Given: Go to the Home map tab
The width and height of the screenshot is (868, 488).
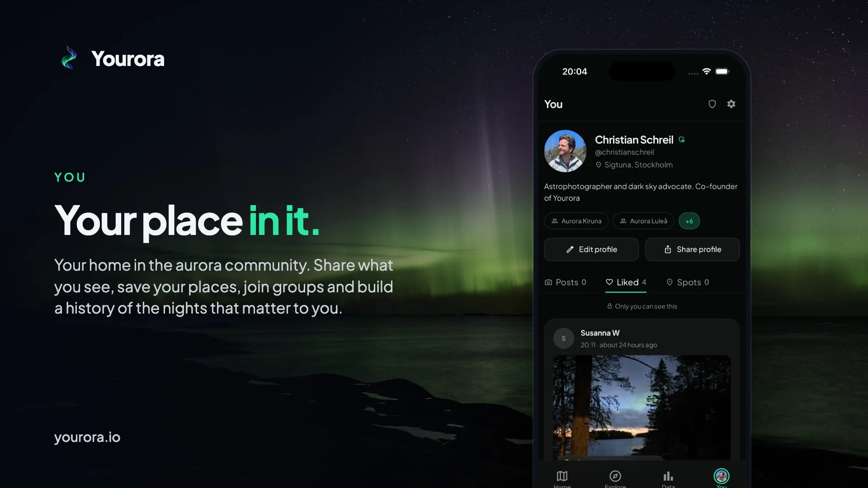Looking at the screenshot, I should pyautogui.click(x=562, y=479).
